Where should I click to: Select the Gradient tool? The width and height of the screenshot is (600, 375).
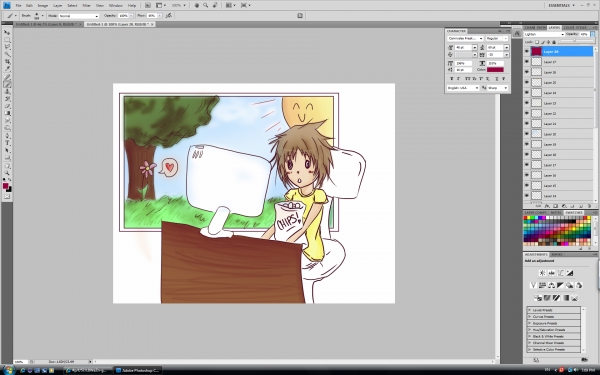7,114
